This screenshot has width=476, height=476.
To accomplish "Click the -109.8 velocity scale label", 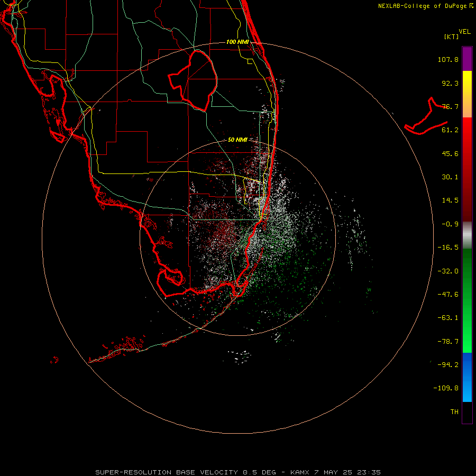I will tap(446, 388).
